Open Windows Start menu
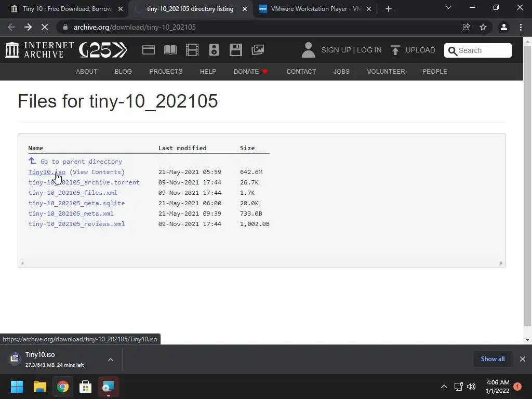532x399 pixels. coord(17,387)
